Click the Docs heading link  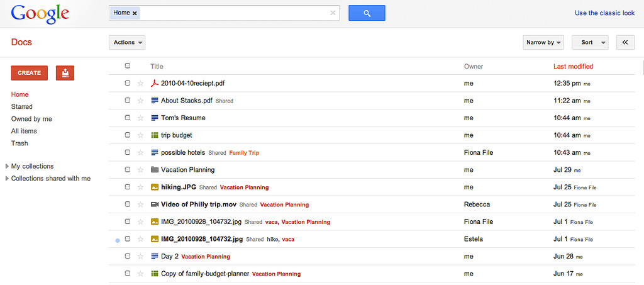coord(21,42)
